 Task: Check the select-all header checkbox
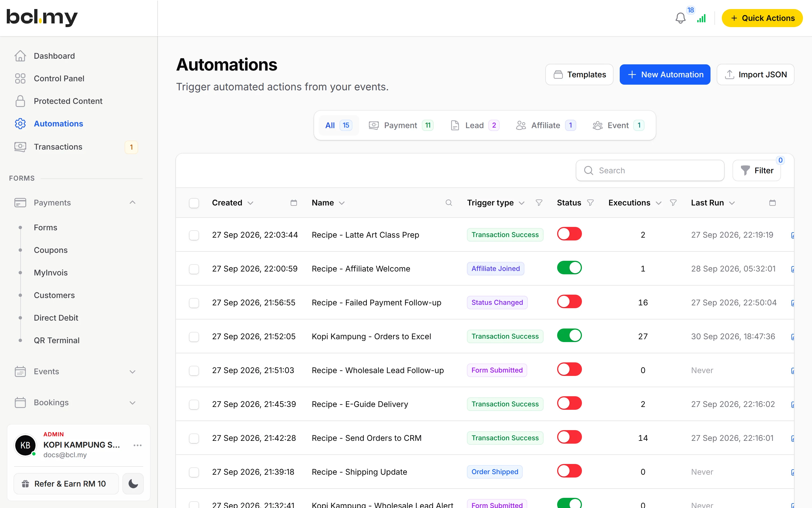click(x=194, y=203)
